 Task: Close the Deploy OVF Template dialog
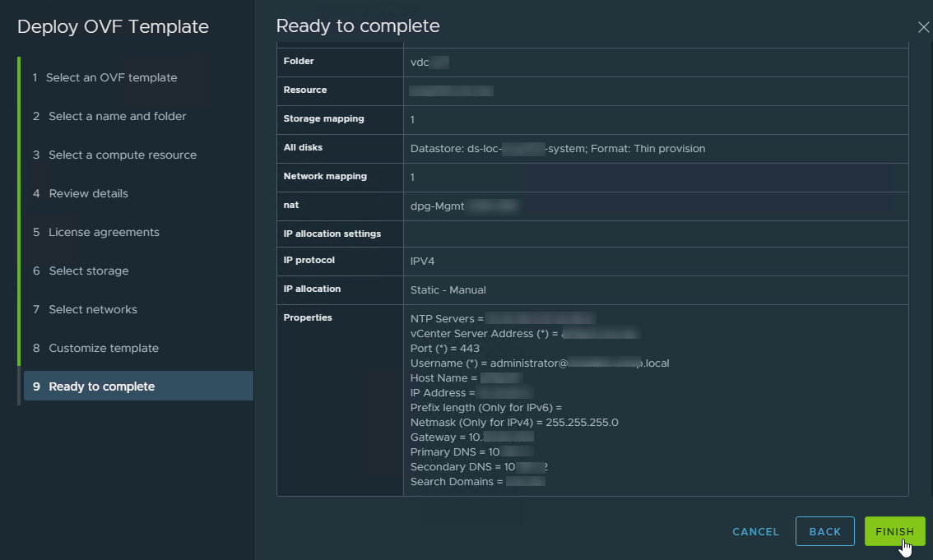coord(923,27)
